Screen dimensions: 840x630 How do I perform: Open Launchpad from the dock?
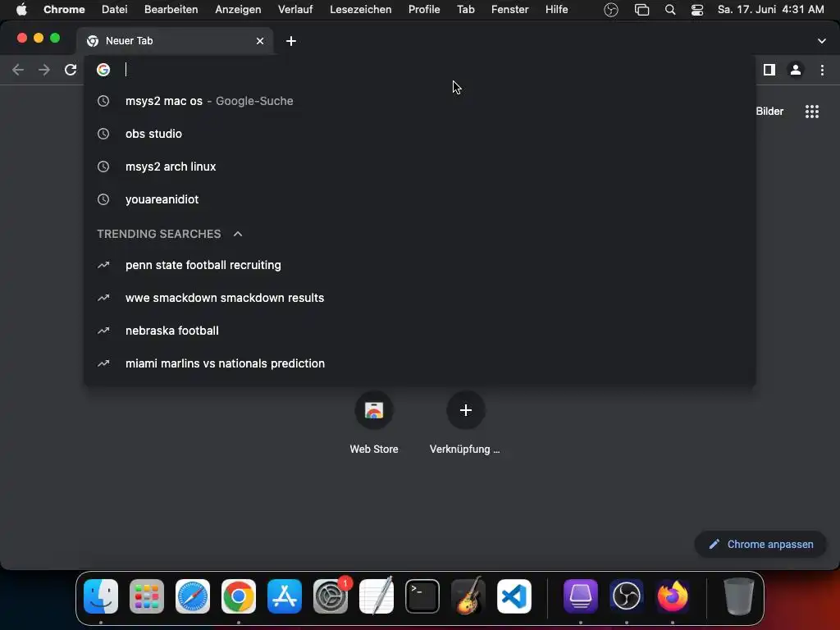pos(147,596)
